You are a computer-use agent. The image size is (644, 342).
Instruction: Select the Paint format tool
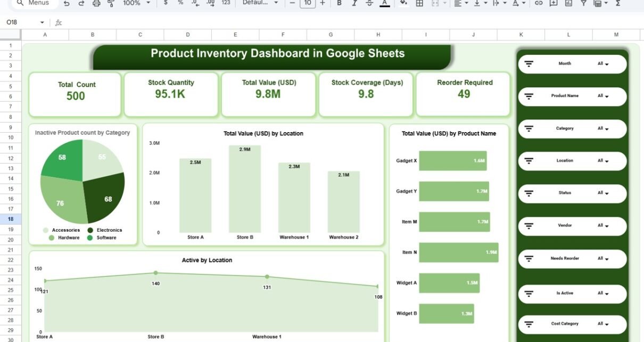[111, 3]
